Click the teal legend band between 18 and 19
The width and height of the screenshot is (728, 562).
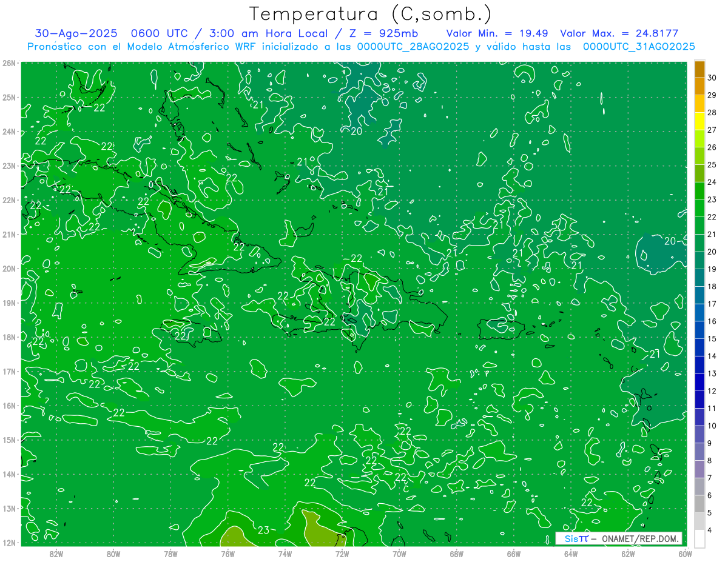tap(699, 278)
